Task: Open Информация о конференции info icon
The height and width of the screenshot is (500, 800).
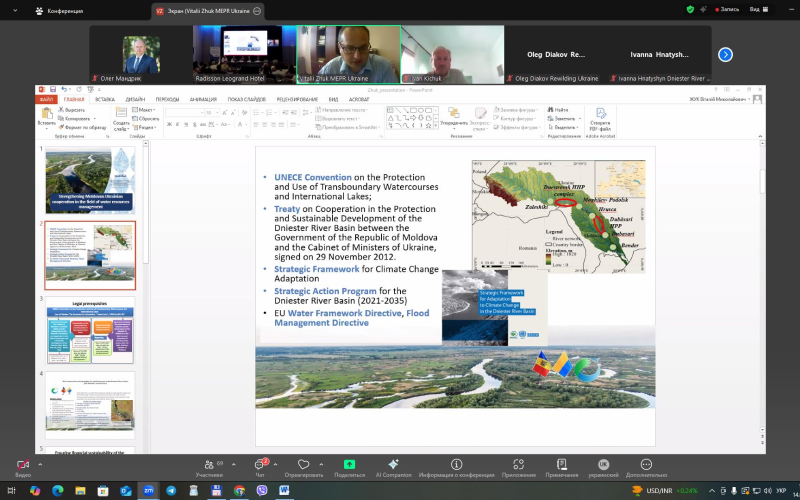Action: coord(457,465)
